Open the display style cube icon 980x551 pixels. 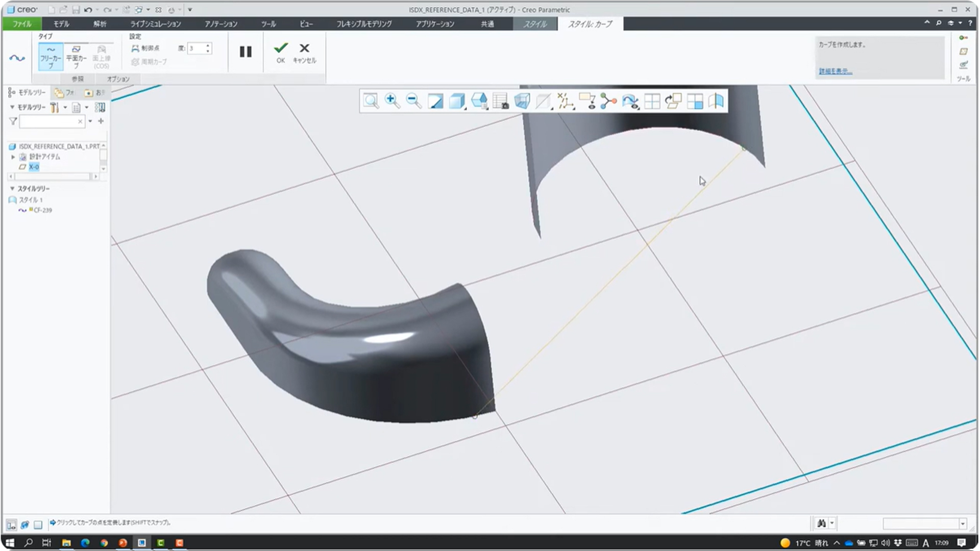pyautogui.click(x=457, y=101)
